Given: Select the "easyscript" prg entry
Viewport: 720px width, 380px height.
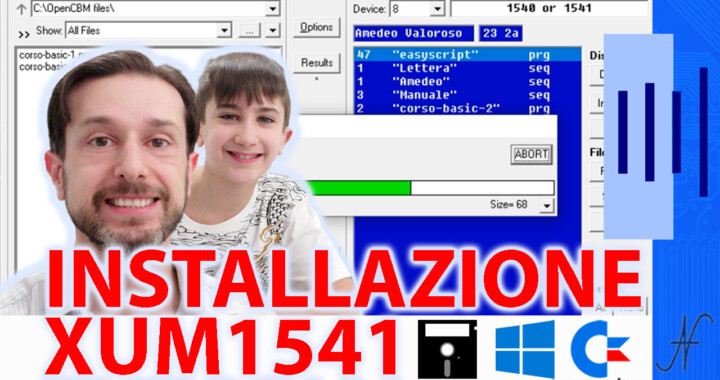Looking at the screenshot, I should point(467,55).
